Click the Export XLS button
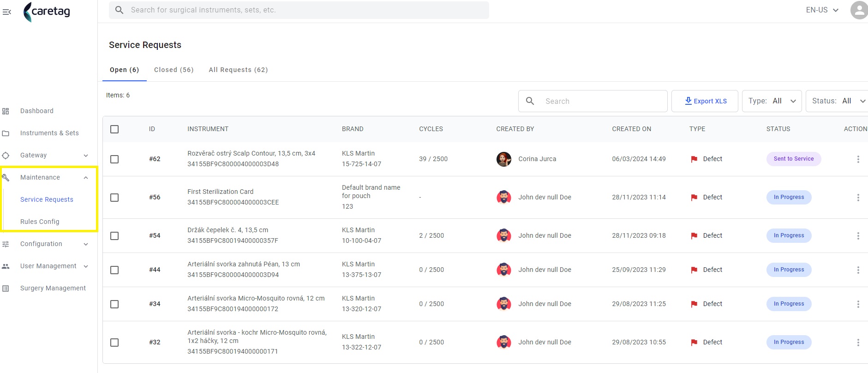Screen dimensions: 868x373 pos(705,101)
